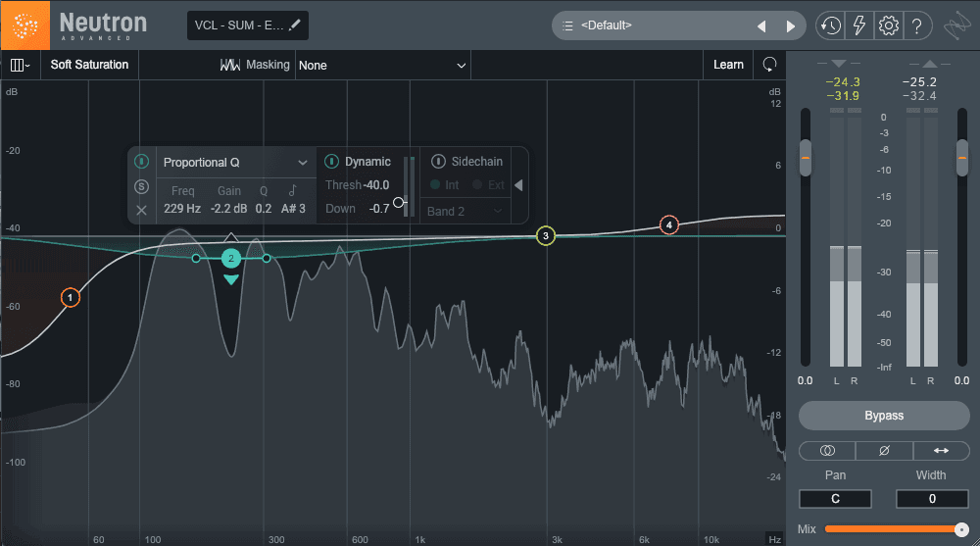Click the Thresh -40.0 value
980x546 pixels.
(x=375, y=185)
